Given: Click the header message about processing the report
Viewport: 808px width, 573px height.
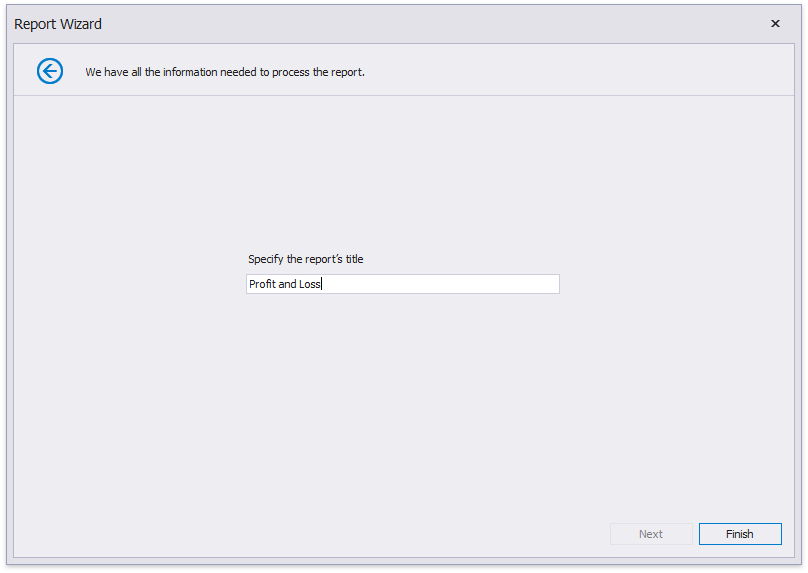Looking at the screenshot, I should 224,72.
